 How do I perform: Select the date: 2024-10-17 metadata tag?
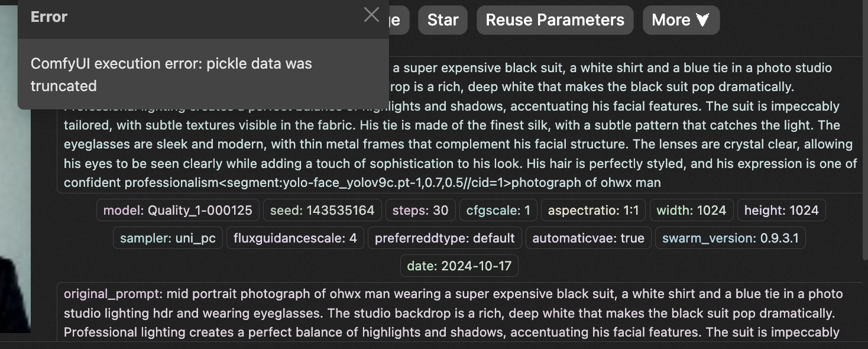(x=459, y=266)
